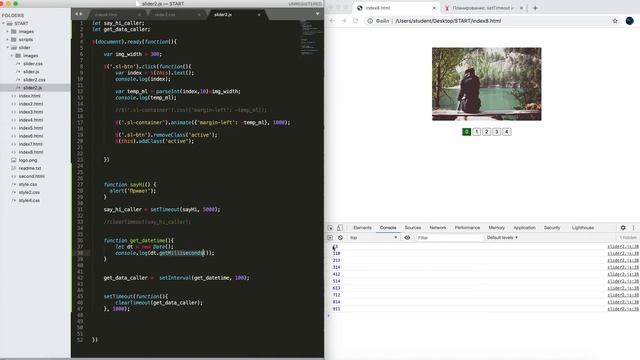Open index8.html in sidebar

[31, 152]
